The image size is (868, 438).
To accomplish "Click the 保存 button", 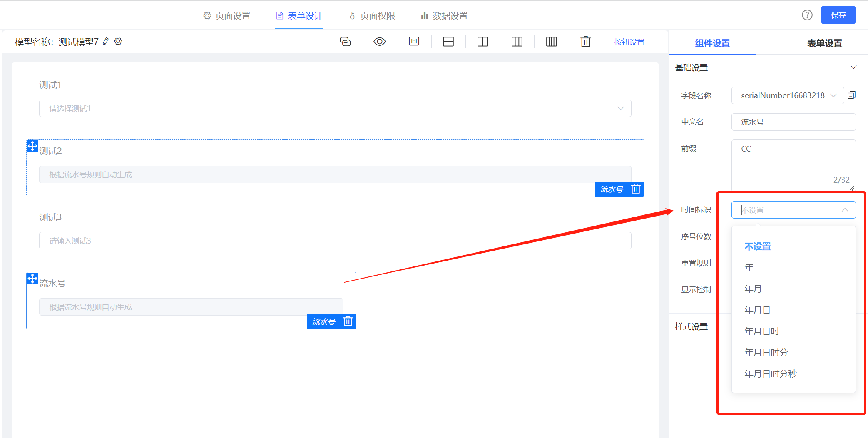I will pos(838,15).
